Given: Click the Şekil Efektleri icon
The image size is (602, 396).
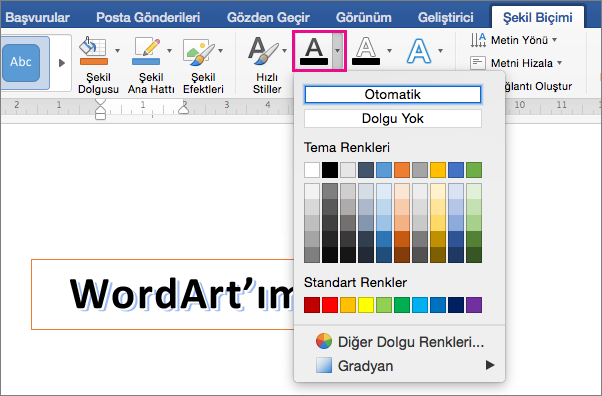Looking at the screenshot, I should [198, 51].
